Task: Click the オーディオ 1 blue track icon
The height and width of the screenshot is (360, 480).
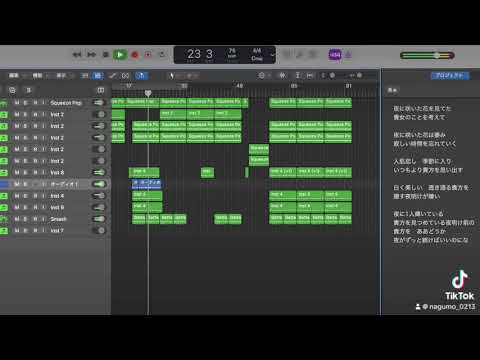Action: click(4, 184)
